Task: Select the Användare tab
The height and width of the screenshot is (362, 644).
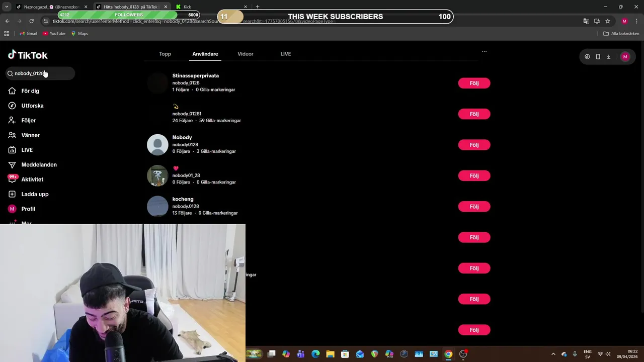Action: (x=205, y=54)
